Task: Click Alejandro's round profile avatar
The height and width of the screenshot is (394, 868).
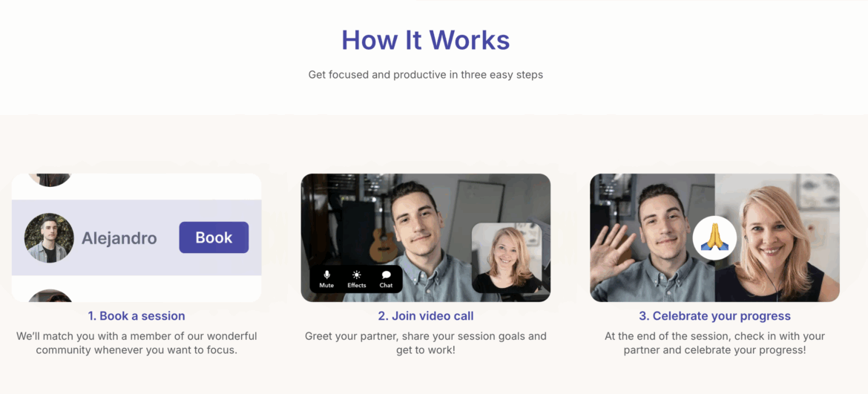Action: [49, 238]
